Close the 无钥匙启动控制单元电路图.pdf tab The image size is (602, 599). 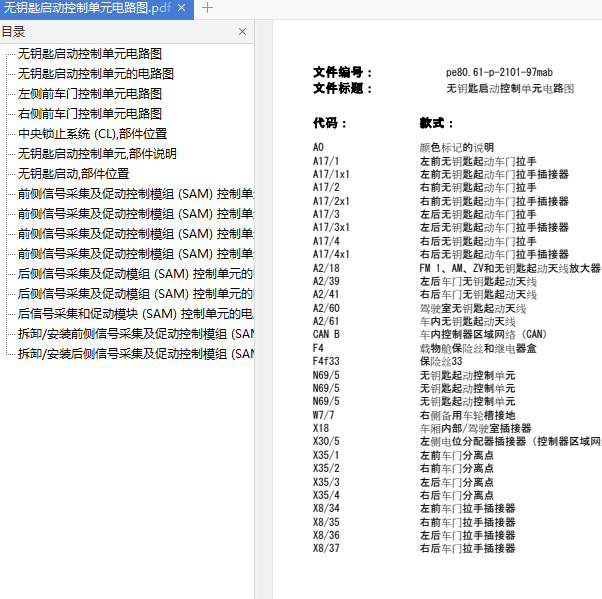pos(182,8)
